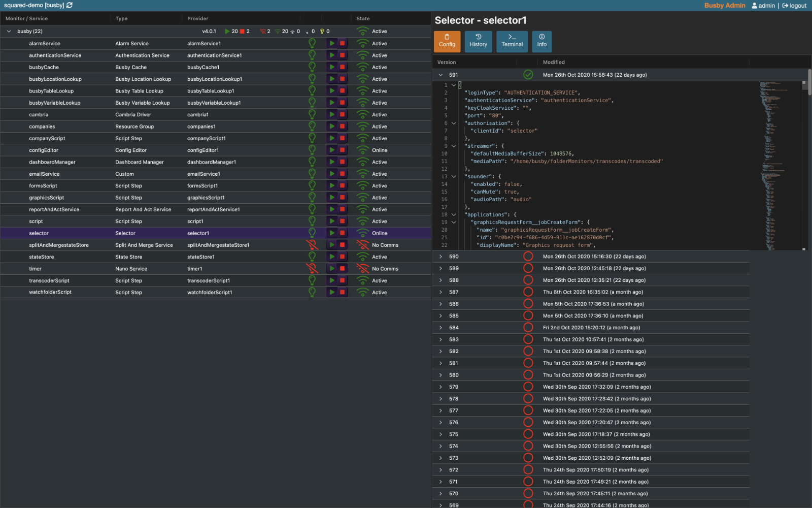Click the red no-comms count icon in the busby row

click(263, 31)
